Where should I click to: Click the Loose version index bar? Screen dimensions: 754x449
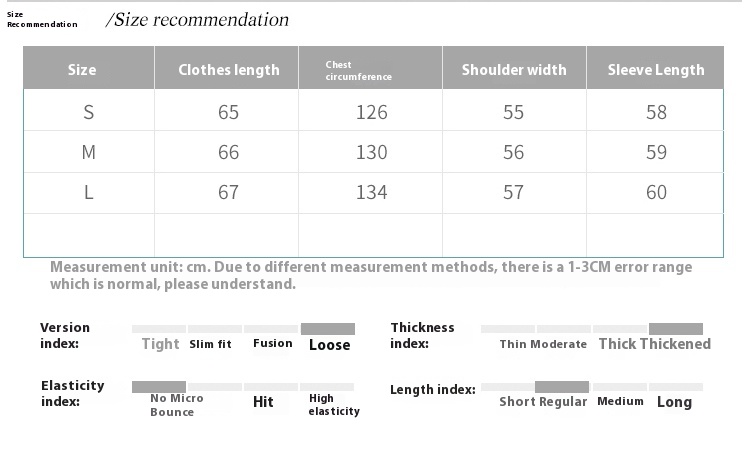click(x=327, y=329)
